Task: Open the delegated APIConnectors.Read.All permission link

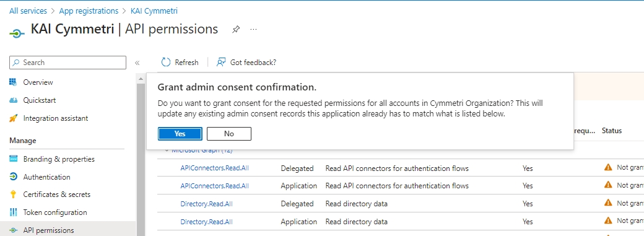Action: click(x=214, y=168)
